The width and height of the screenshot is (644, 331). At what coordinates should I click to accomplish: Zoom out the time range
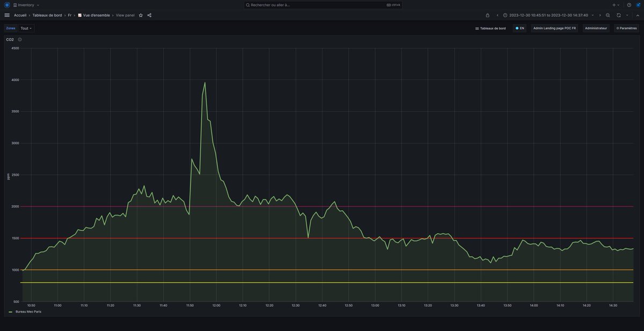tap(608, 15)
